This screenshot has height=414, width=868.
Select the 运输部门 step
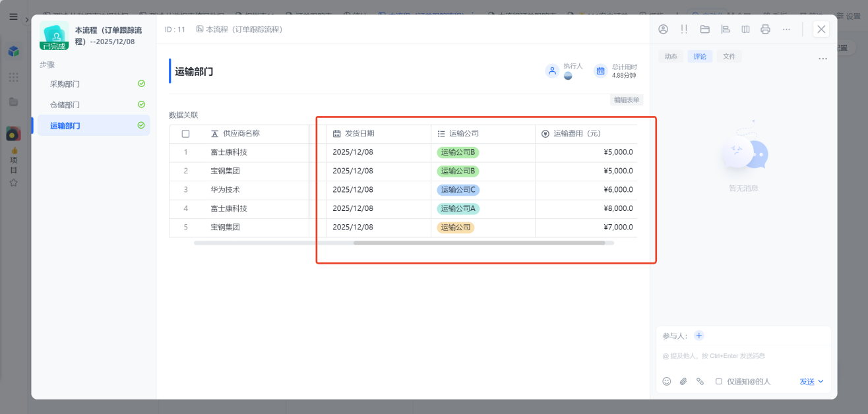pos(94,125)
